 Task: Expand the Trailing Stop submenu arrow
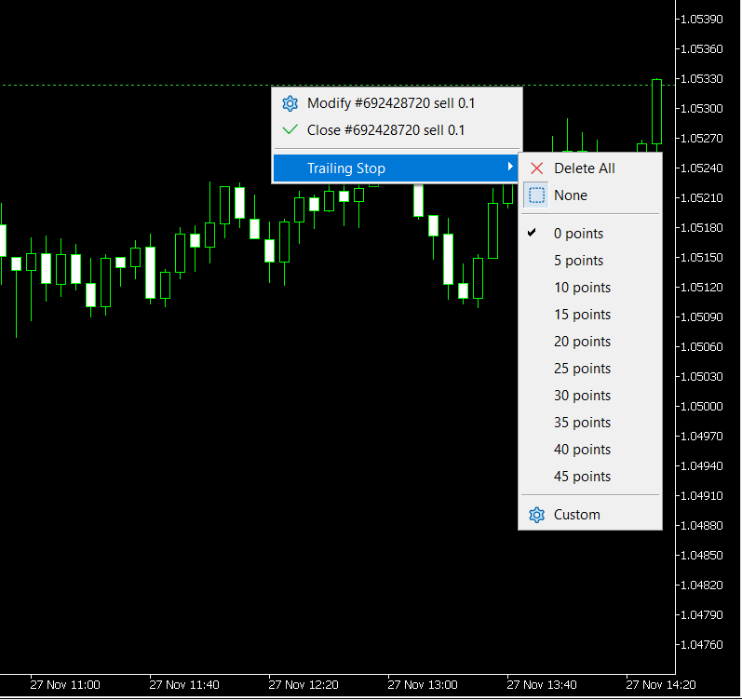(510, 168)
